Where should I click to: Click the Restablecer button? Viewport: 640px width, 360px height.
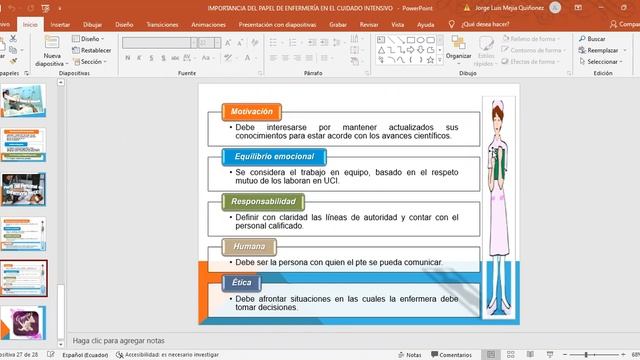click(91, 50)
